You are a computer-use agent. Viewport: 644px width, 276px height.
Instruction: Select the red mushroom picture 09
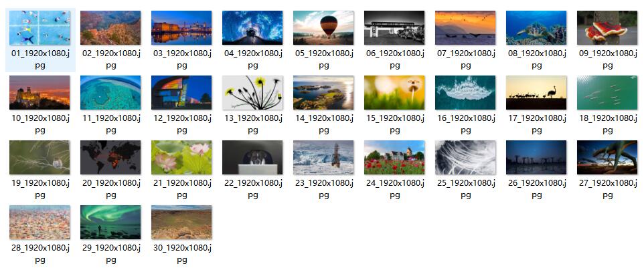[607, 27]
